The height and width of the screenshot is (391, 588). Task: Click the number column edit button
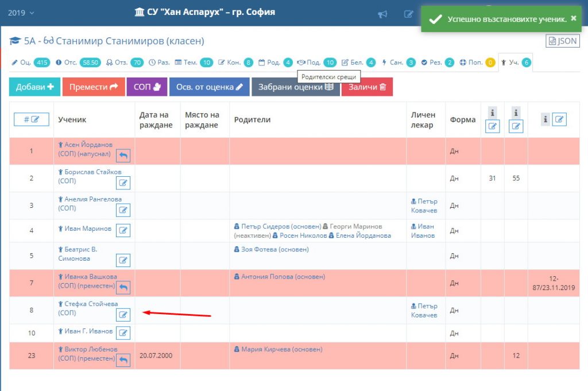coord(32,119)
